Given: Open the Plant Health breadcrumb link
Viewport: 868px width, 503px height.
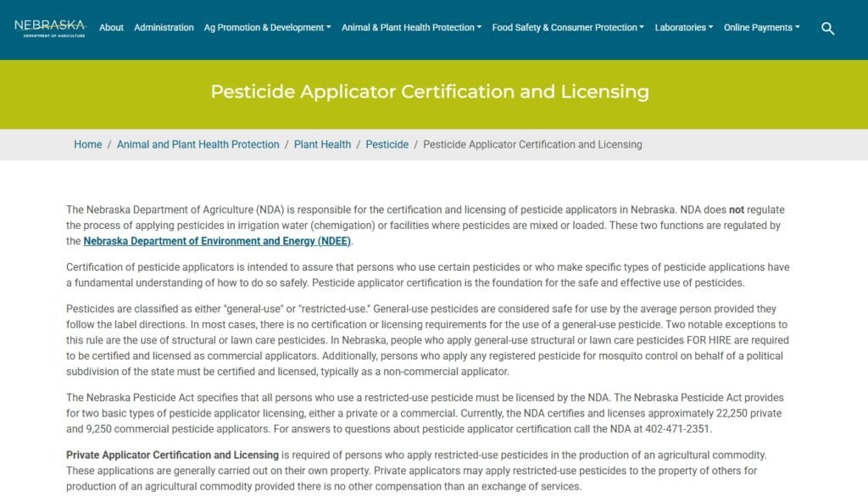Looking at the screenshot, I should 322,144.
